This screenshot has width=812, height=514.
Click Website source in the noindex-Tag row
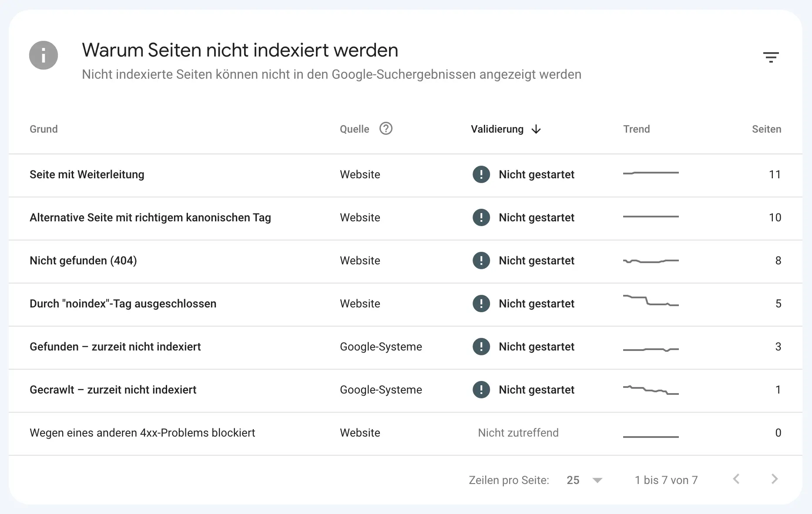click(360, 304)
